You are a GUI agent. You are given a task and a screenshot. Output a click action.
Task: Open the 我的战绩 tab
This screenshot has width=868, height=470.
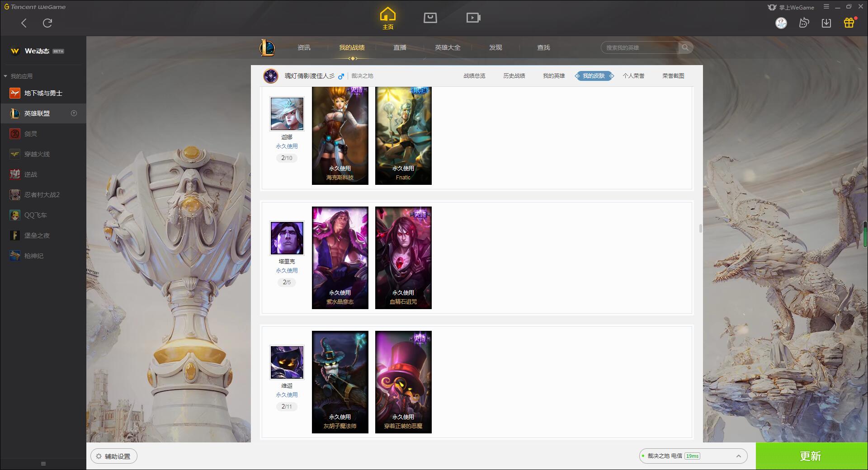click(352, 47)
